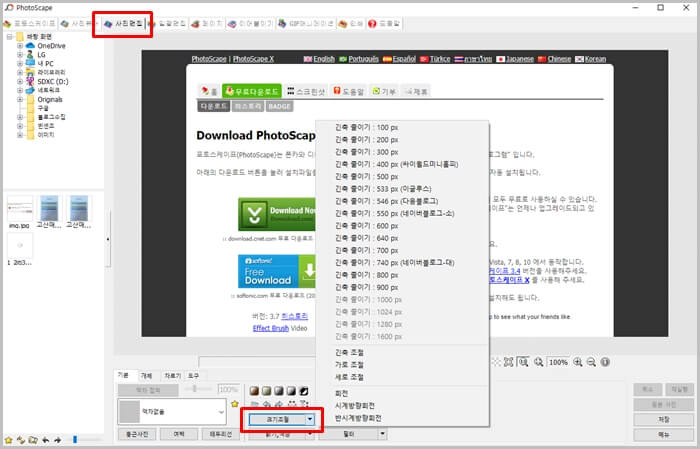The width and height of the screenshot is (700, 449).
Task: Go to the 포토스케이프 home tab
Action: tap(30, 23)
